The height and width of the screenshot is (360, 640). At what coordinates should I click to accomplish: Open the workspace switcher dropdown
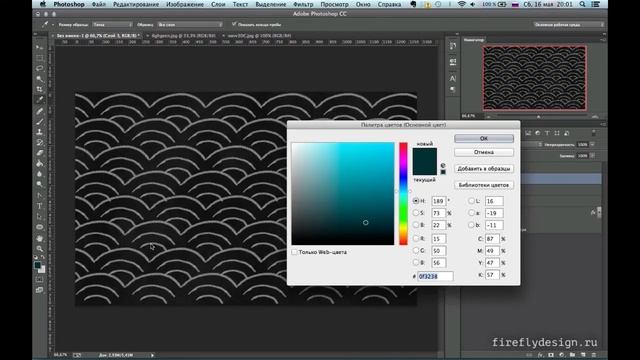(x=569, y=24)
